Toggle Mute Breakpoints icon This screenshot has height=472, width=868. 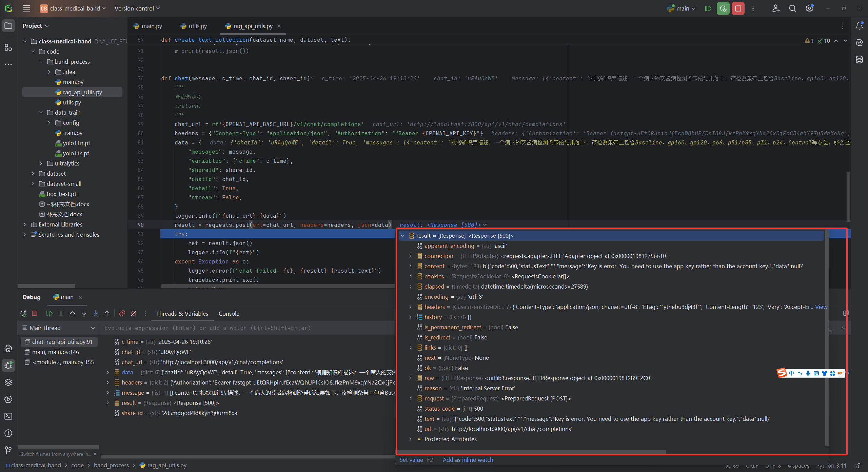[134, 314]
